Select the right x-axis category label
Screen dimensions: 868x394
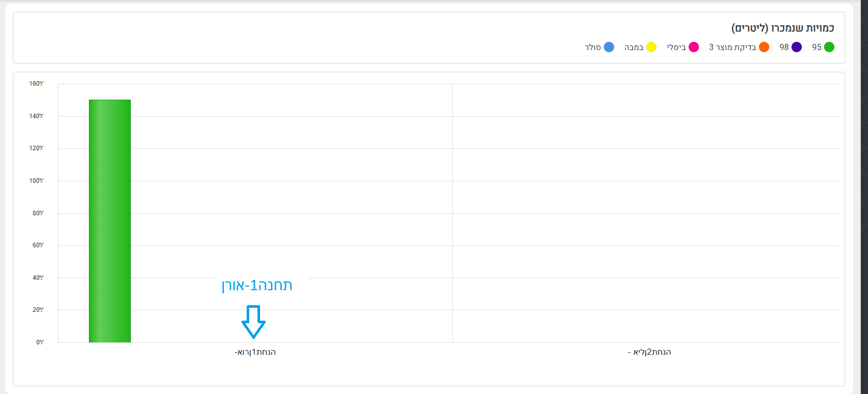click(x=649, y=352)
